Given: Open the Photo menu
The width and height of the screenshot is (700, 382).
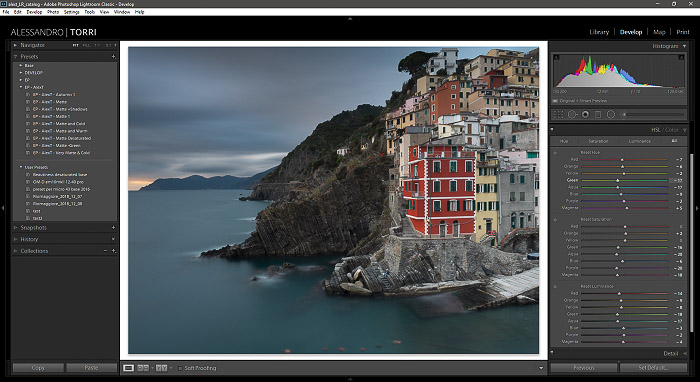Looking at the screenshot, I should pyautogui.click(x=53, y=12).
